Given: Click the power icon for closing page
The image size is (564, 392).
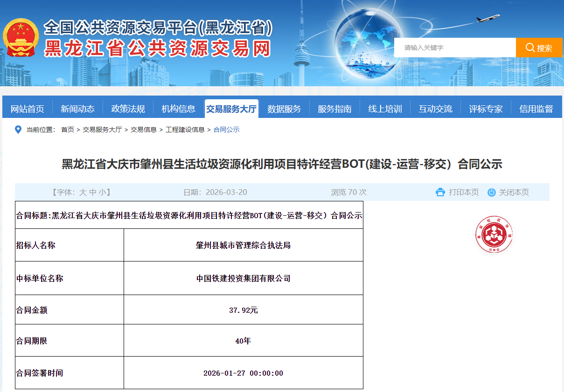Looking at the screenshot, I should point(491,192).
